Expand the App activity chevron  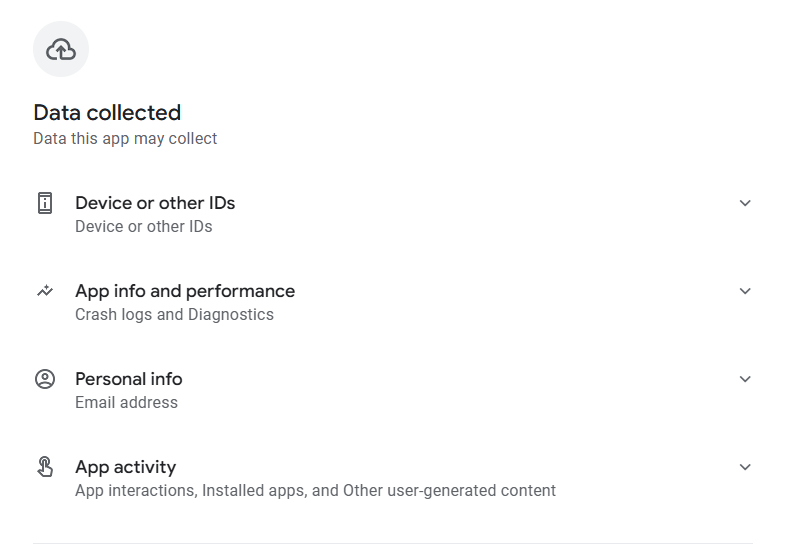pos(745,467)
